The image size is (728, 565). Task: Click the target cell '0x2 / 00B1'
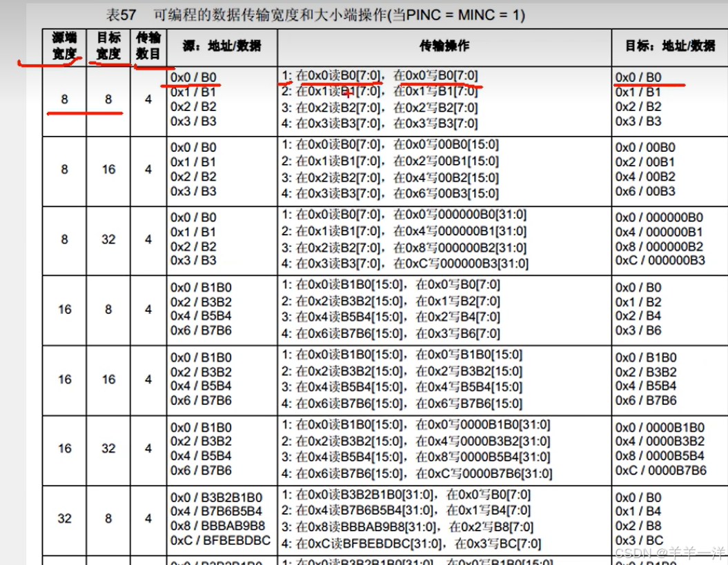[x=645, y=162]
